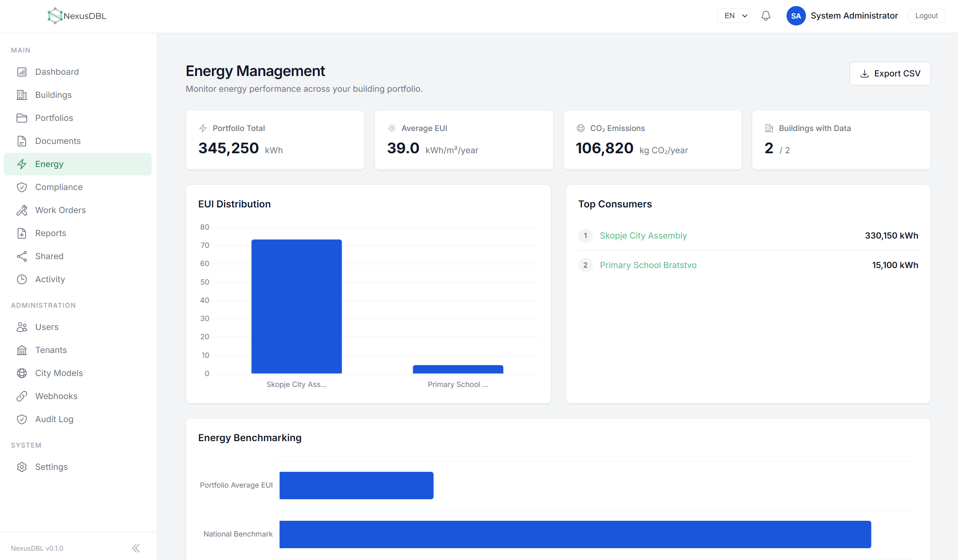Click the Work Orders tools icon
Screen dimensions: 958x560
22,210
